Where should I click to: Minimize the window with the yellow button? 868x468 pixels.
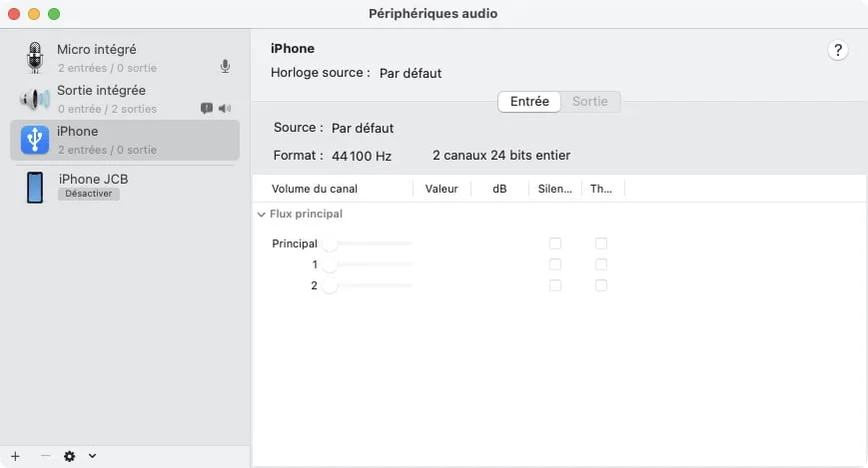click(34, 14)
